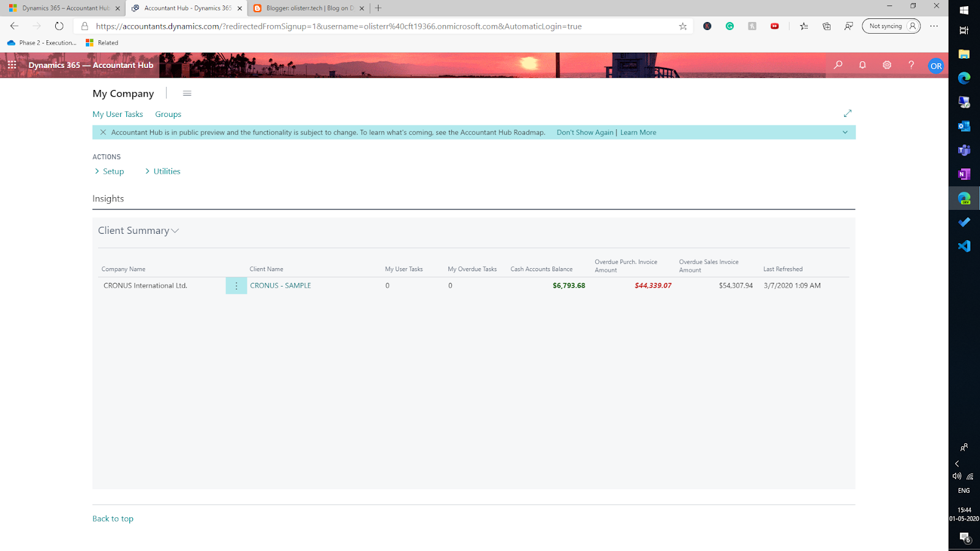Close the Blogger: olisterr.tech tab
This screenshot has width=980, height=551.
click(362, 8)
